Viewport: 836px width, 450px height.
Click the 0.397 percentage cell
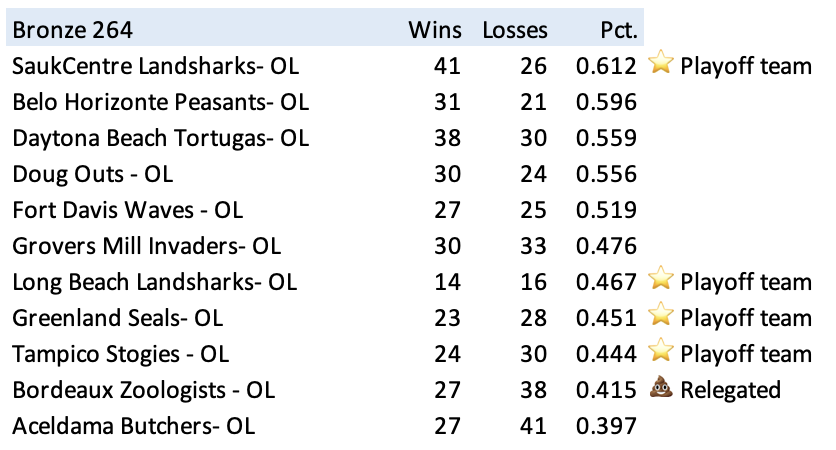(606, 426)
